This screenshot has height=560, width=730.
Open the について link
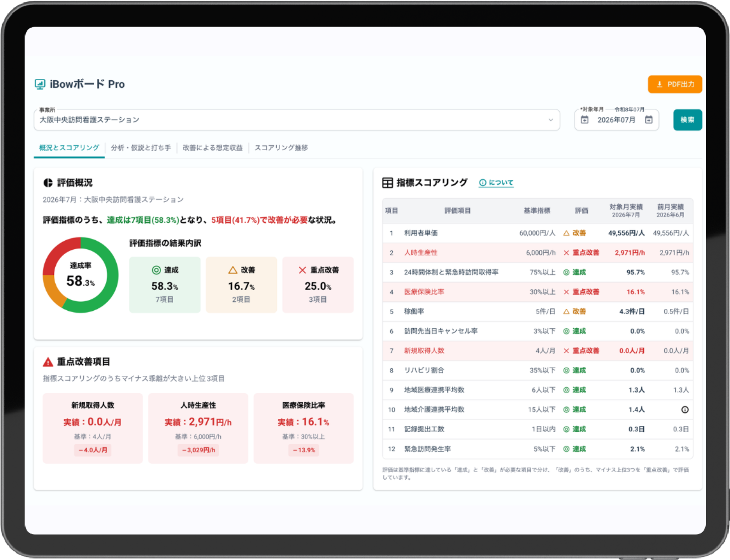[496, 182]
